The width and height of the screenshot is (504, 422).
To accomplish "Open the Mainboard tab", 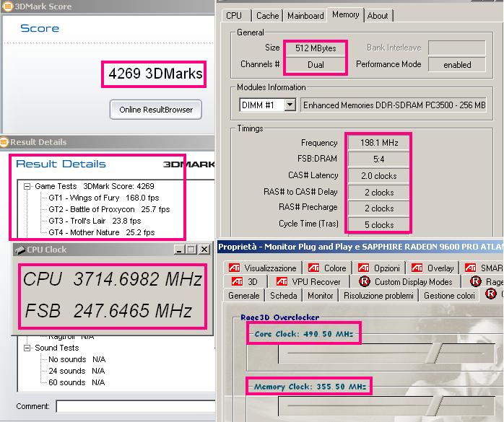I will point(305,16).
